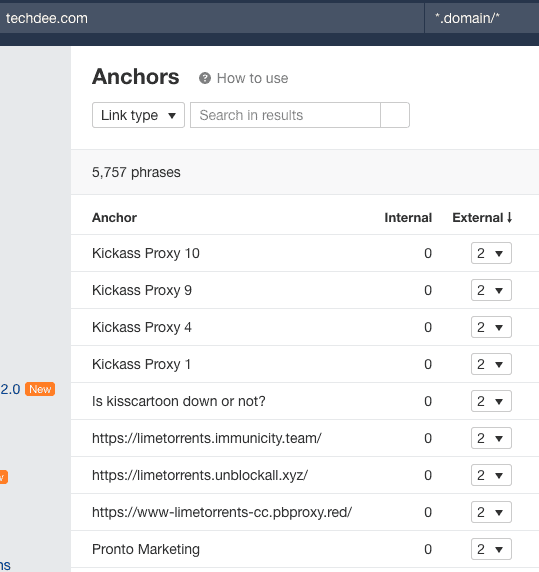Click the search submit button box
The width and height of the screenshot is (539, 572).
(395, 115)
